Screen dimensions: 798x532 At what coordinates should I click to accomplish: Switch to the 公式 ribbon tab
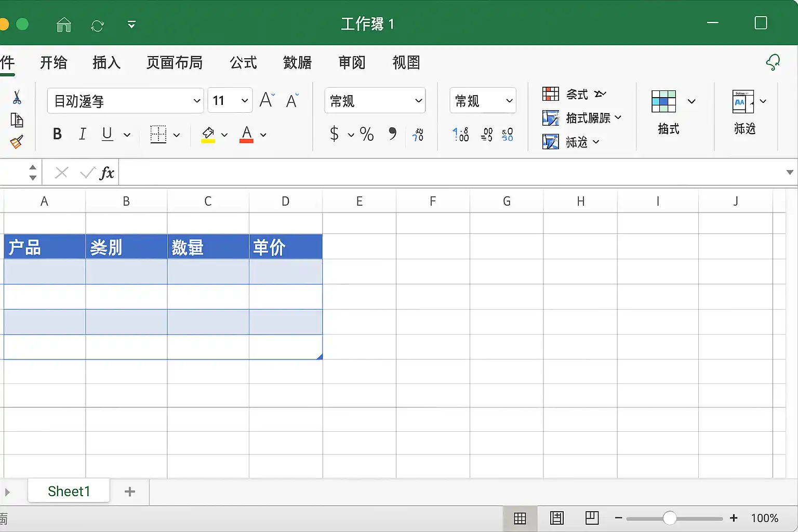point(243,63)
